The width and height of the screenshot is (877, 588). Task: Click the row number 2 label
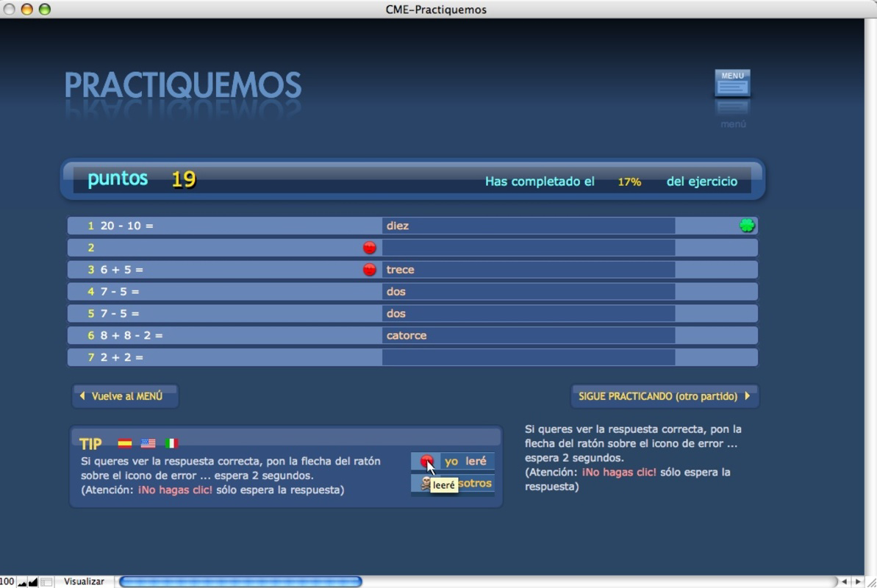pyautogui.click(x=90, y=248)
